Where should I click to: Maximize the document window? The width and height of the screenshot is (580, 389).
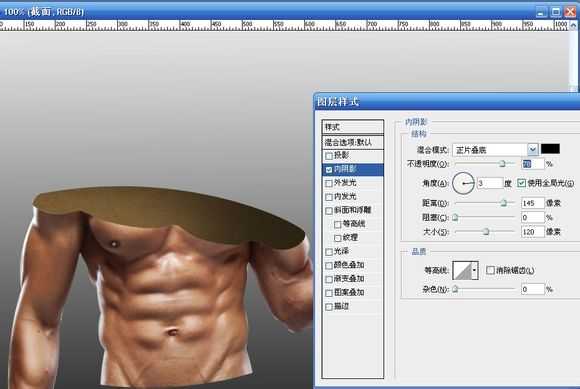click(x=556, y=12)
